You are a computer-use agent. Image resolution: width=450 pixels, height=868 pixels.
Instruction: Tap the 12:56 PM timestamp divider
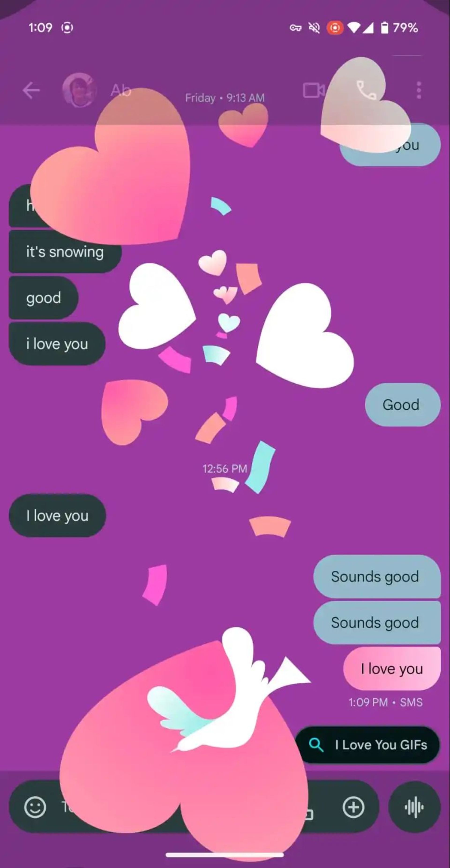[x=225, y=469]
